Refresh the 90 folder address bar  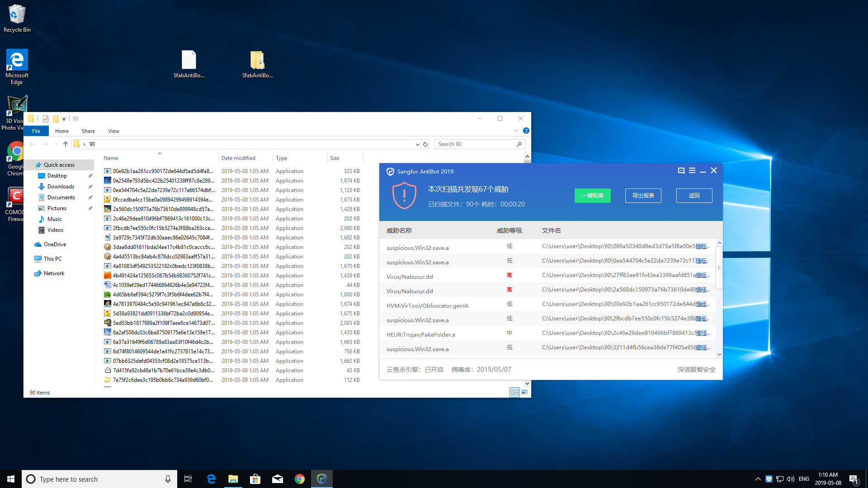425,144
